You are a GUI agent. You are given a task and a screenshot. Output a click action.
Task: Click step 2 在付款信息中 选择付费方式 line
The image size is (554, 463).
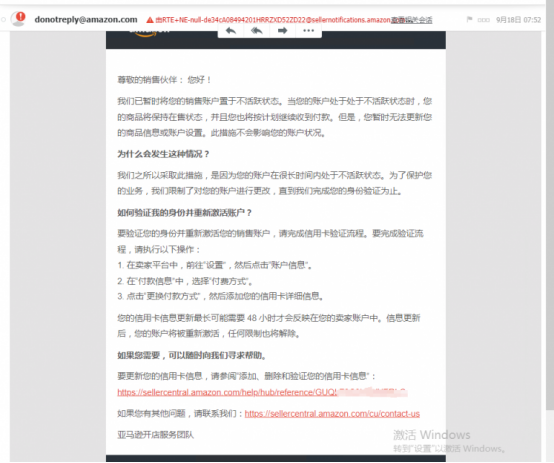click(x=185, y=281)
